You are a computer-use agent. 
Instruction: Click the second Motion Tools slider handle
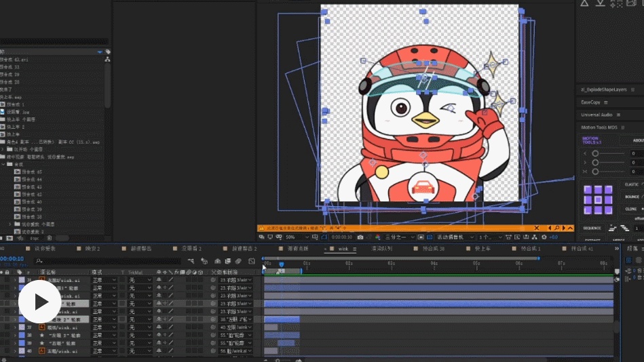[x=595, y=163]
